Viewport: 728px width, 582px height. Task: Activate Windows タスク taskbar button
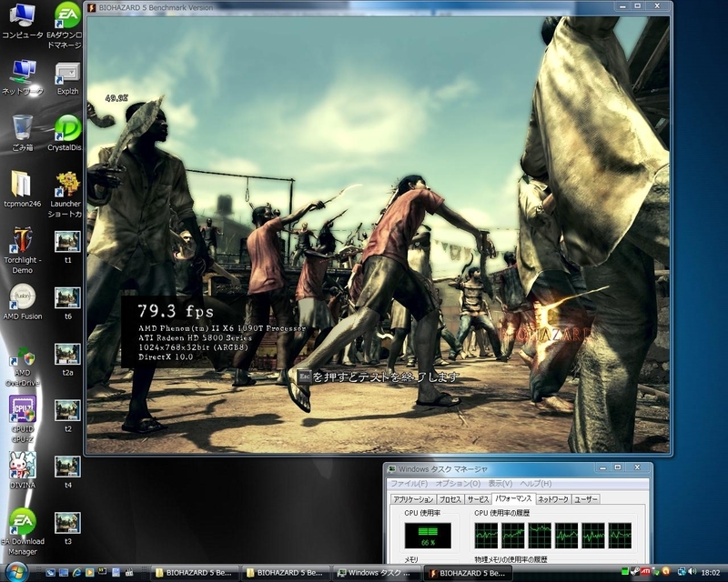coord(377,573)
